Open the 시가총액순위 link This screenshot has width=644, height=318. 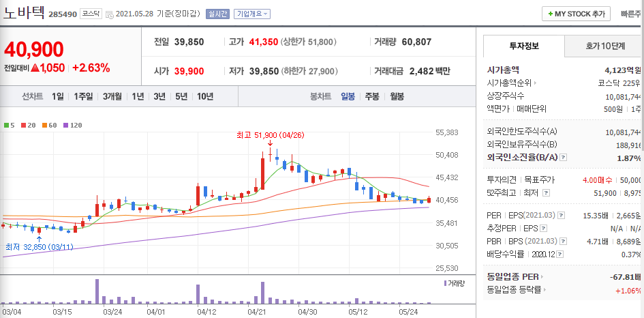coord(509,83)
